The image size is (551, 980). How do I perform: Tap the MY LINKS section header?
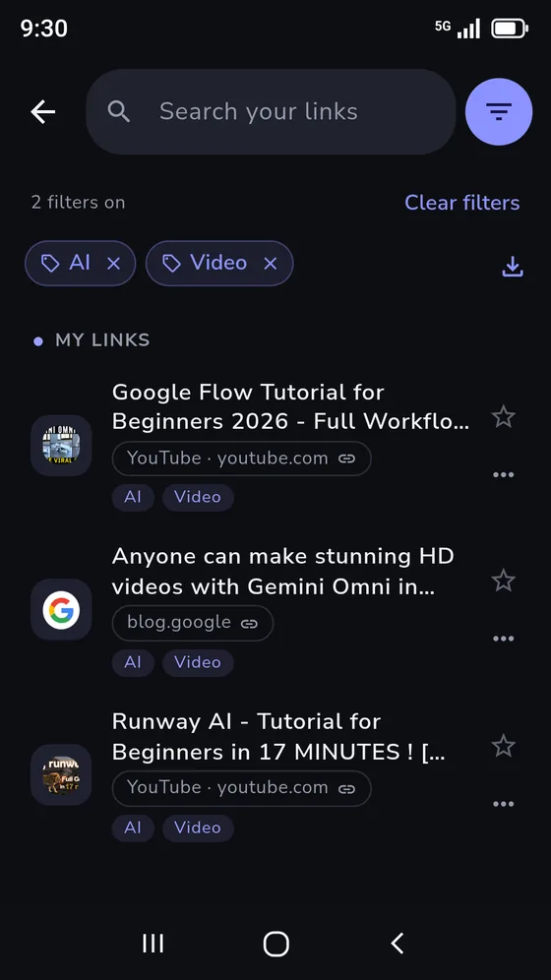pos(102,340)
